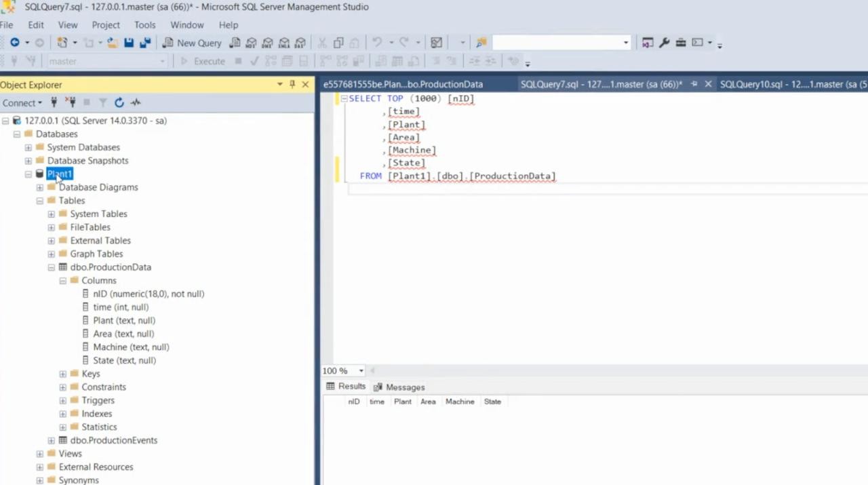This screenshot has width=868, height=485.
Task: Click the Activity Monitor icon in Object Explorer
Action: pos(136,102)
